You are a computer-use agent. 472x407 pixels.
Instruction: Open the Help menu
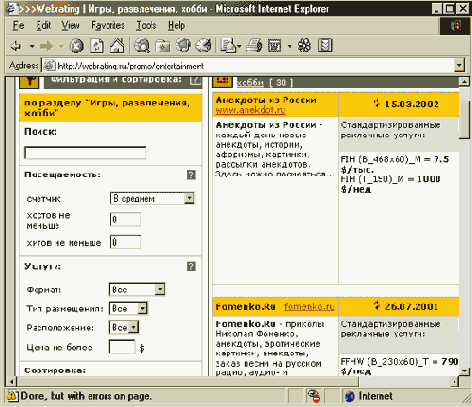point(176,25)
